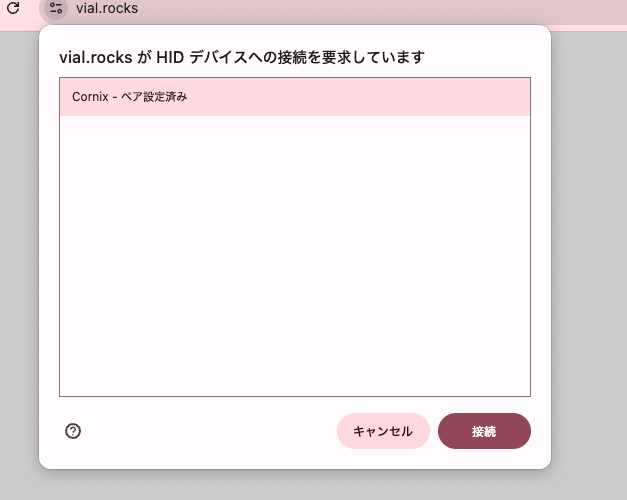Focus the vial.rocks address bar text

(107, 8)
